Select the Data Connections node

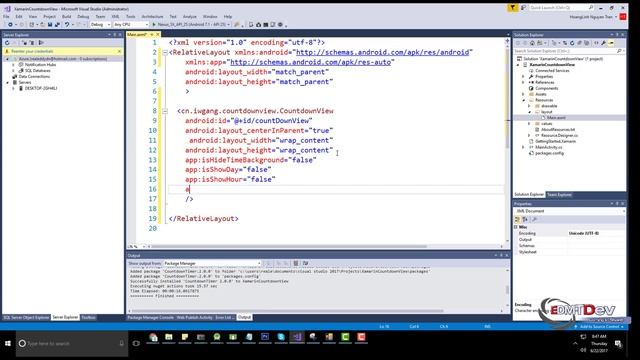point(34,76)
